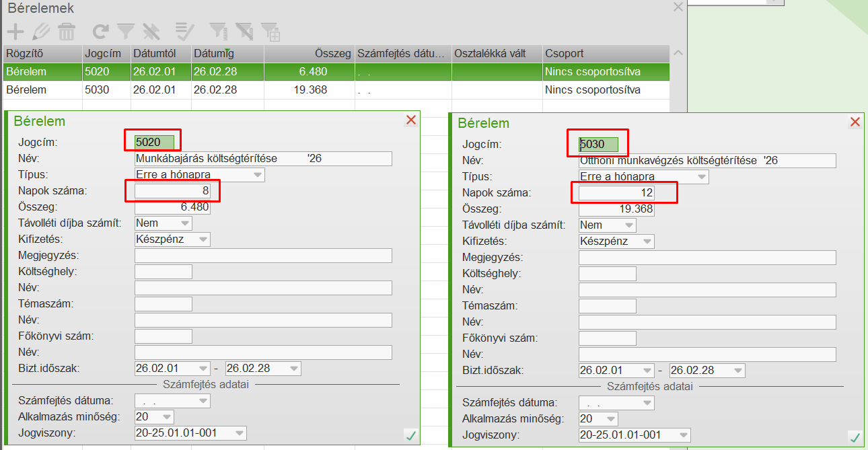Expand Alkalmazás minőség dropdown in 5020 form
This screenshot has height=450, width=868.
166,417
